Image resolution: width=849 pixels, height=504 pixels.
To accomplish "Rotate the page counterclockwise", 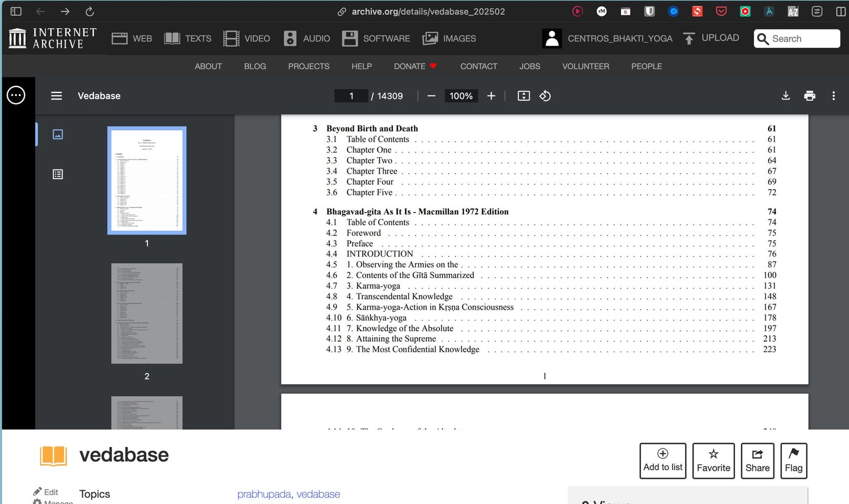I will click(x=545, y=96).
